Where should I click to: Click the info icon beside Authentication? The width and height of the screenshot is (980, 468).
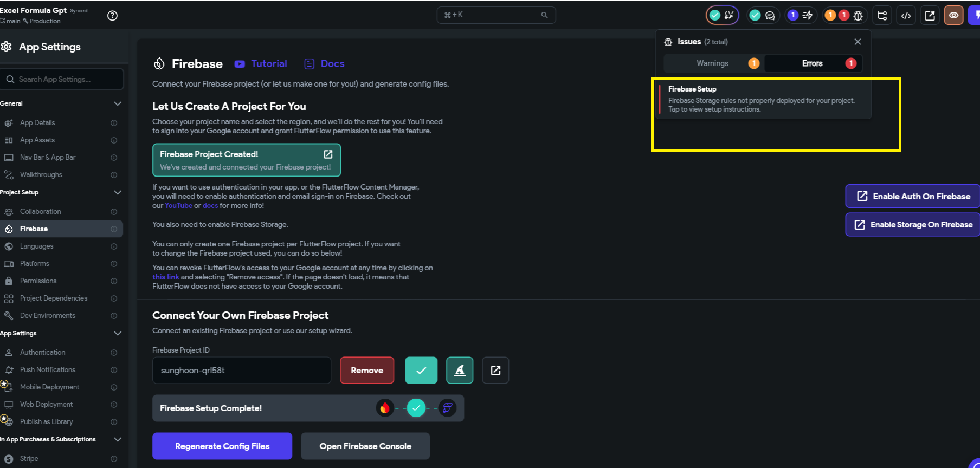coord(114,353)
